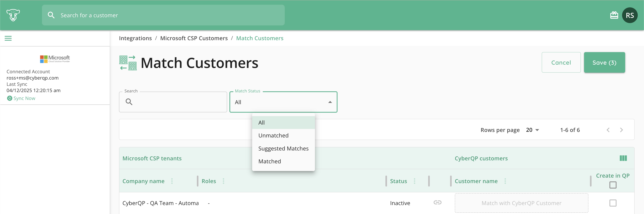Go to previous page arrow
Screen dimensions: 644x214
click(608, 130)
